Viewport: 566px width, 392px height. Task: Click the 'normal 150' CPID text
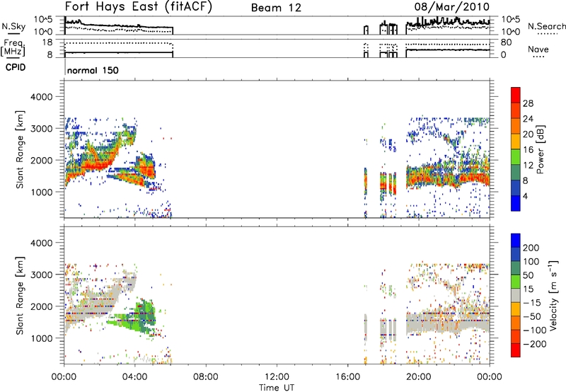(93, 70)
